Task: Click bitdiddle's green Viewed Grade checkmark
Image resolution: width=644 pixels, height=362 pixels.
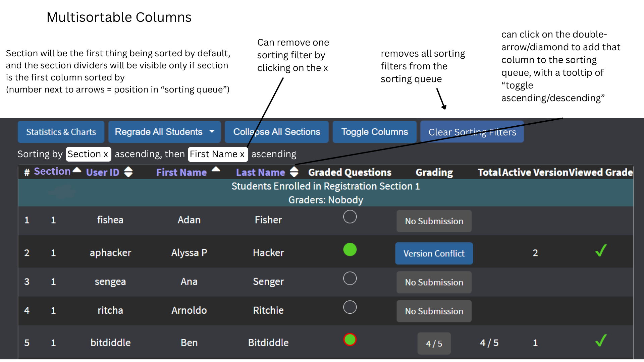Action: point(601,341)
